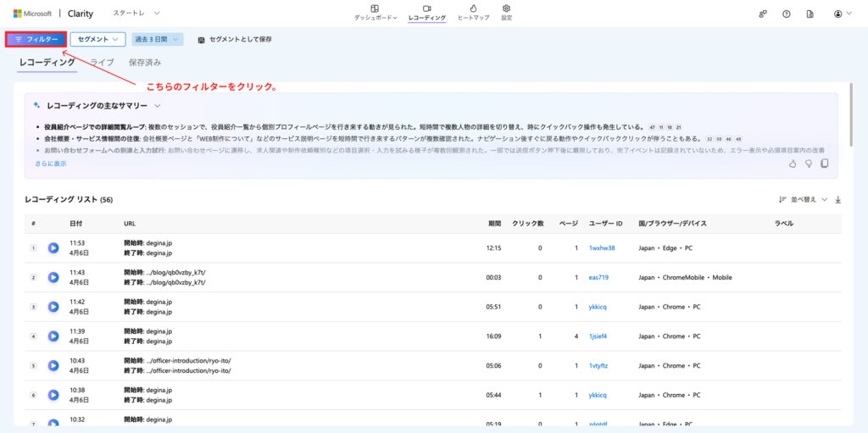Click the さらに表示 link
This screenshot has width=868, height=433.
[50, 164]
